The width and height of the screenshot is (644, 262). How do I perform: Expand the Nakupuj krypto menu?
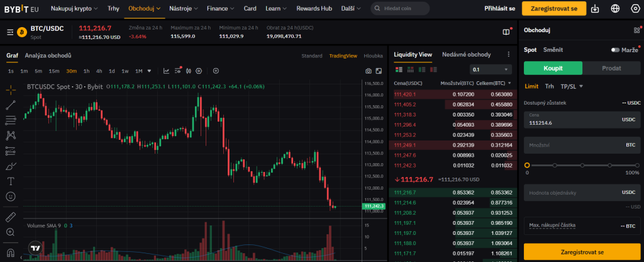[74, 8]
